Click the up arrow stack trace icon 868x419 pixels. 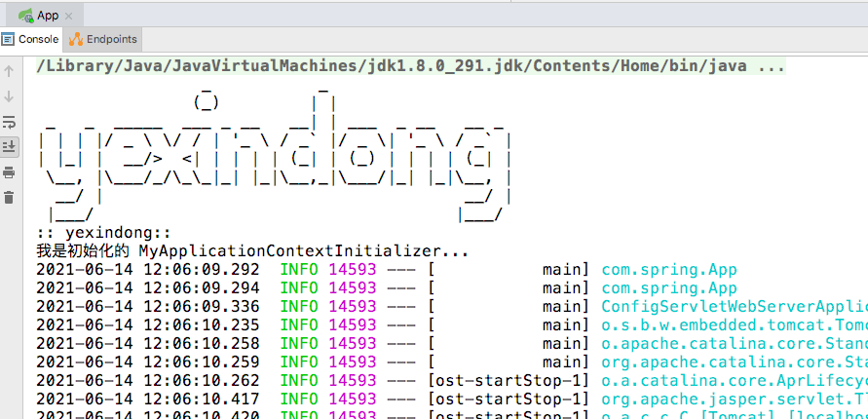click(9, 71)
